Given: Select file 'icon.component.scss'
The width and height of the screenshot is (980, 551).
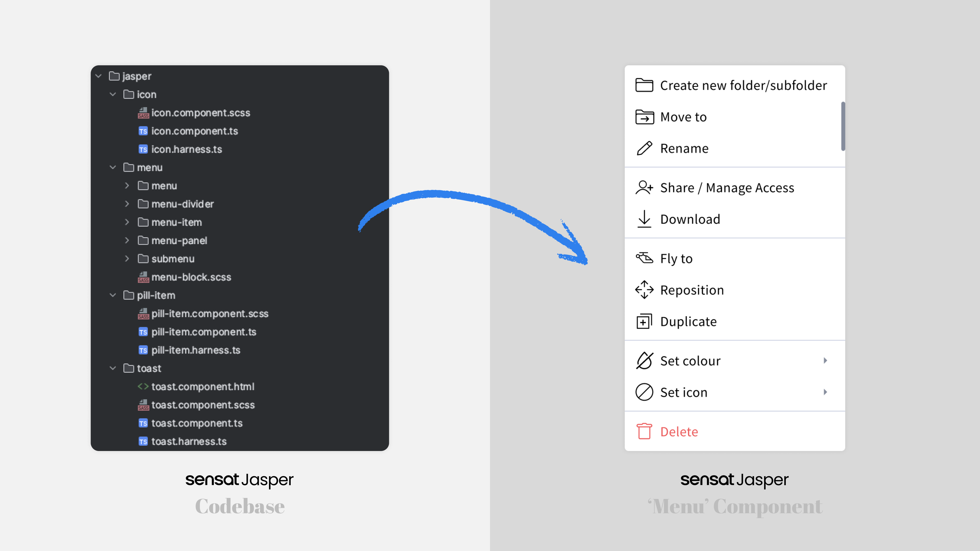Looking at the screenshot, I should [201, 112].
